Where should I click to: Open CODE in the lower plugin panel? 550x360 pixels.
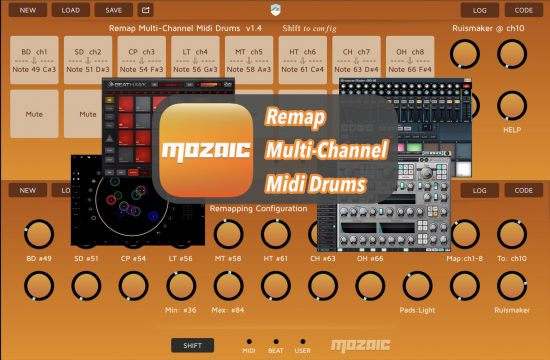[x=524, y=190]
